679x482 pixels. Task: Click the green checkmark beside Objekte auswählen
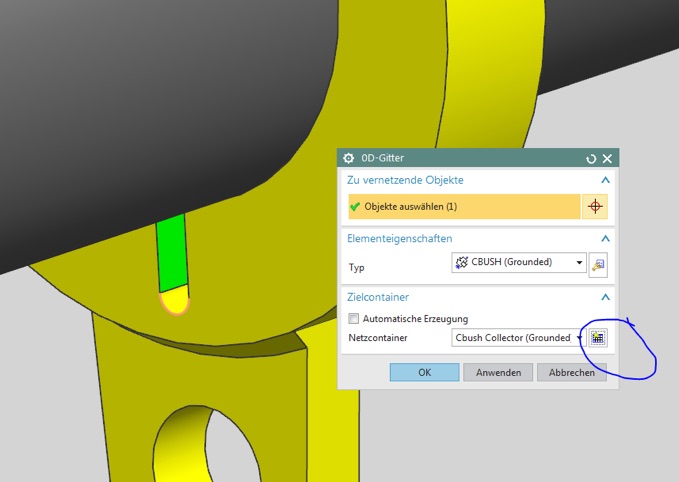click(x=355, y=207)
